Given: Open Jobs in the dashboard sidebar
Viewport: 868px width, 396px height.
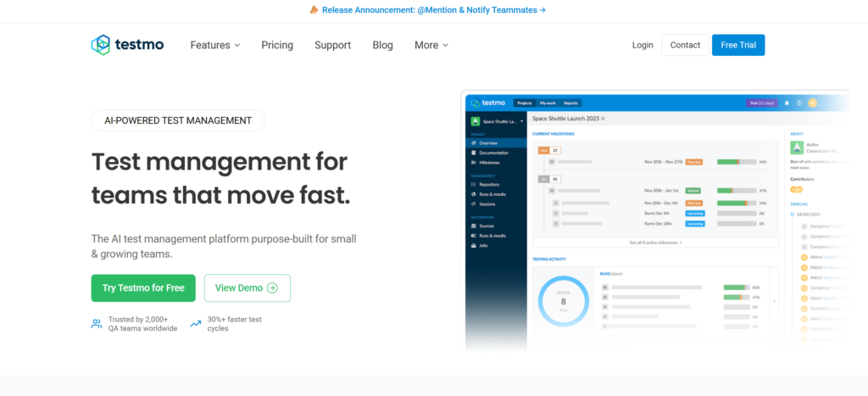Looking at the screenshot, I should [496, 245].
